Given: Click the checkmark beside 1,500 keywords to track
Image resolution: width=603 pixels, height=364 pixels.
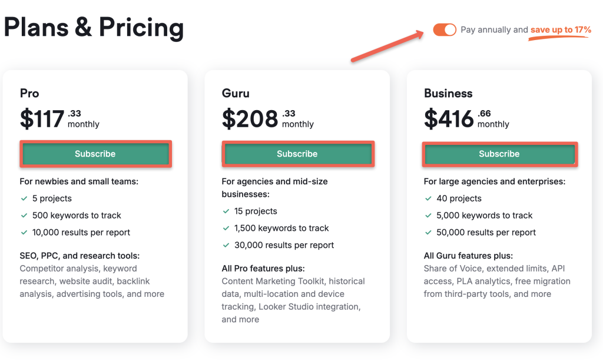Looking at the screenshot, I should [x=227, y=228].
